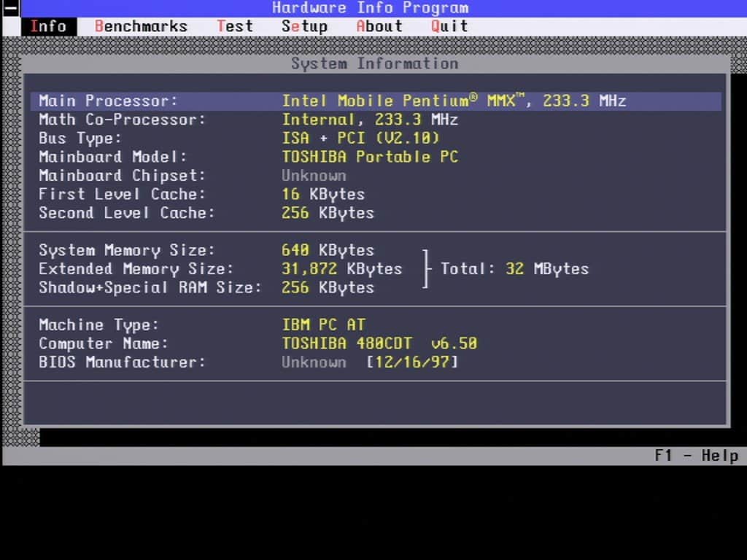Click the F1 - Help status hint

pos(697,456)
